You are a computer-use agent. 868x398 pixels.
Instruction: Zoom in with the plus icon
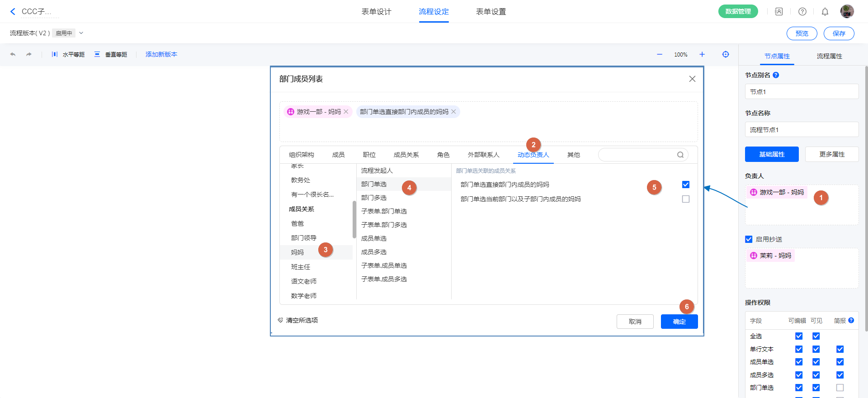(702, 54)
